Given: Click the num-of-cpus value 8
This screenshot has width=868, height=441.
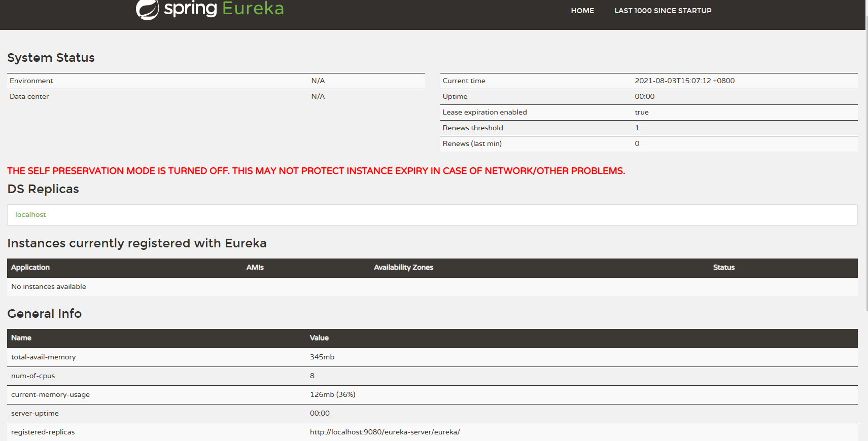Looking at the screenshot, I should pyautogui.click(x=312, y=376).
